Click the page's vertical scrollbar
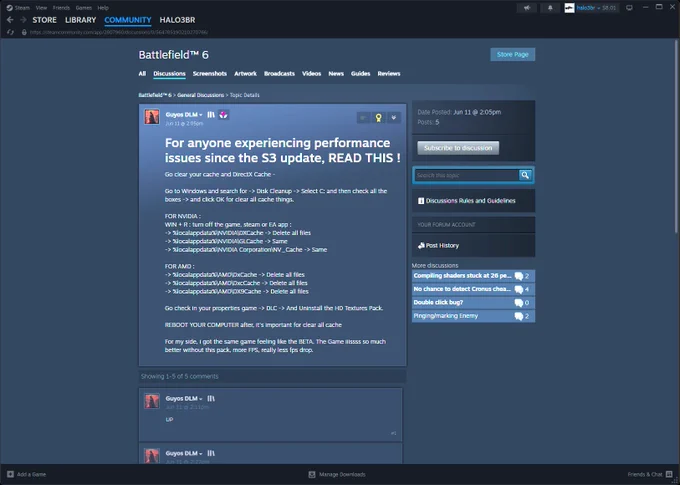This screenshot has height=485, width=680. pyautogui.click(x=676, y=137)
